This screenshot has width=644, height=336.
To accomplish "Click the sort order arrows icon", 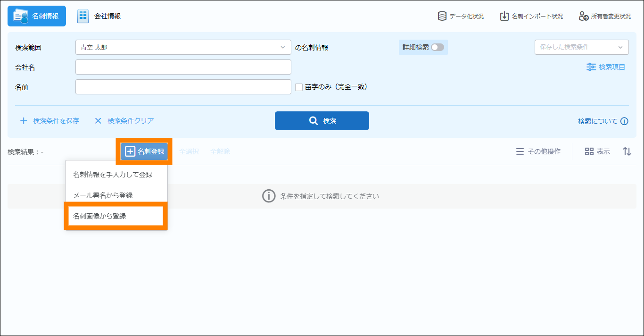I will point(627,151).
